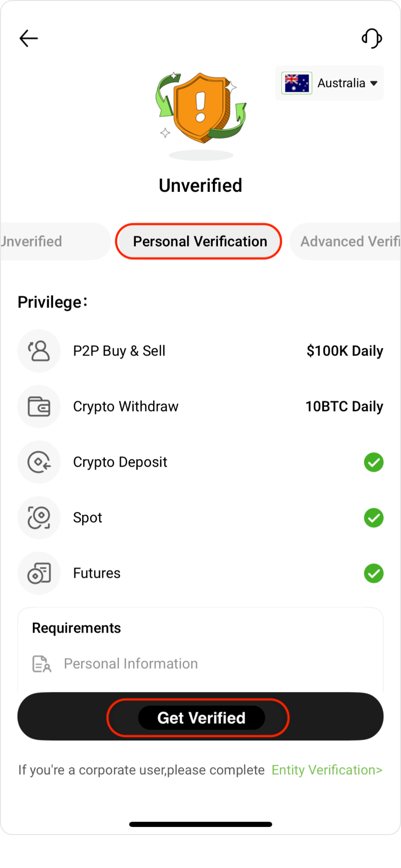The height and width of the screenshot is (868, 401).
Task: Tap the $100K Daily limit value
Action: click(x=344, y=351)
